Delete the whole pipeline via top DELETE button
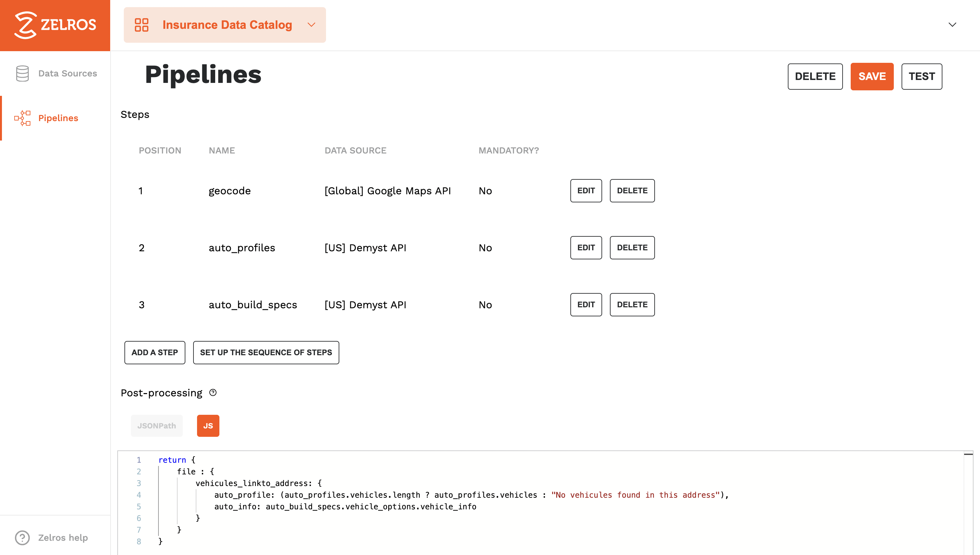980x555 pixels. [815, 76]
